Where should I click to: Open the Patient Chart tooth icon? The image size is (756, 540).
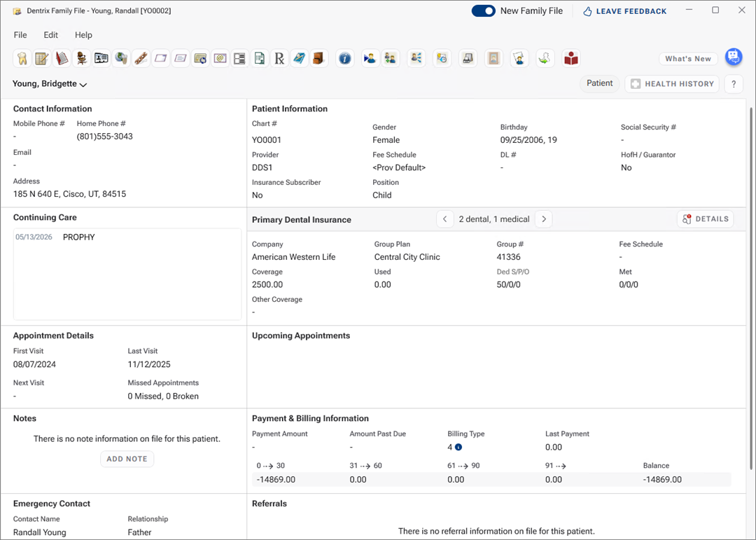22,59
